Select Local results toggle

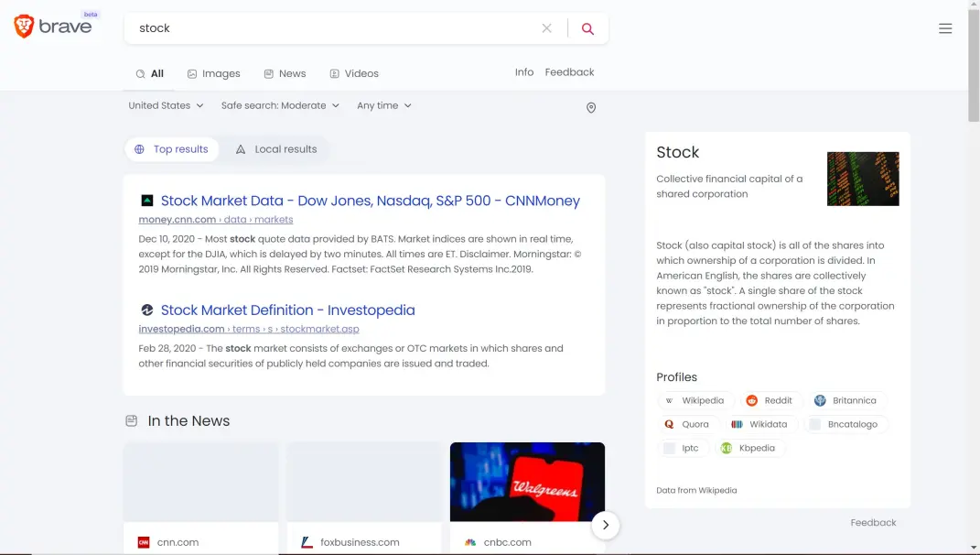pyautogui.click(x=276, y=149)
